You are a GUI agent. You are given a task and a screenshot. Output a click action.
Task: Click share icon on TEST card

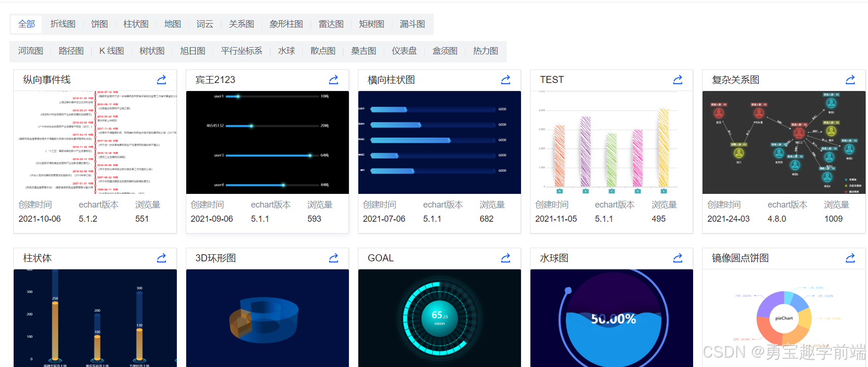678,80
